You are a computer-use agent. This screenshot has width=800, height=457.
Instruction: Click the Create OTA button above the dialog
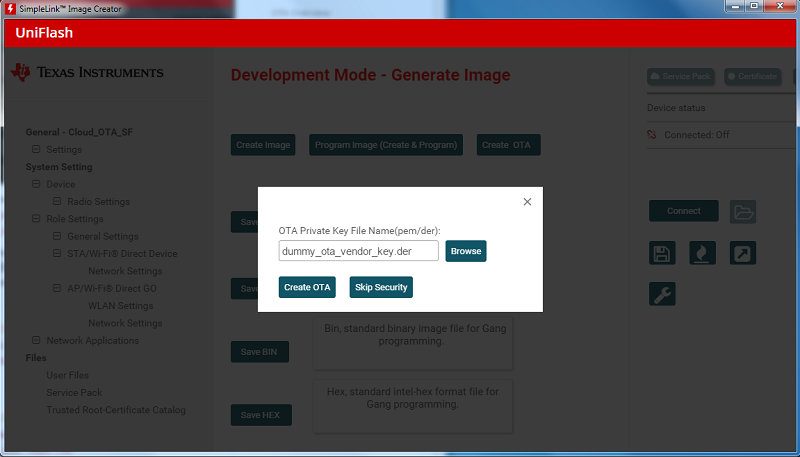pyautogui.click(x=508, y=145)
